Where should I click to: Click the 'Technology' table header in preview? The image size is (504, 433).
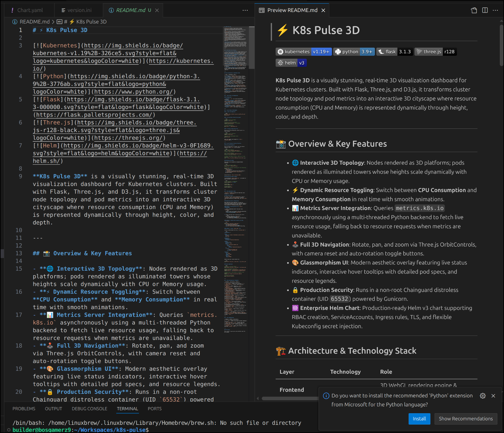click(345, 372)
